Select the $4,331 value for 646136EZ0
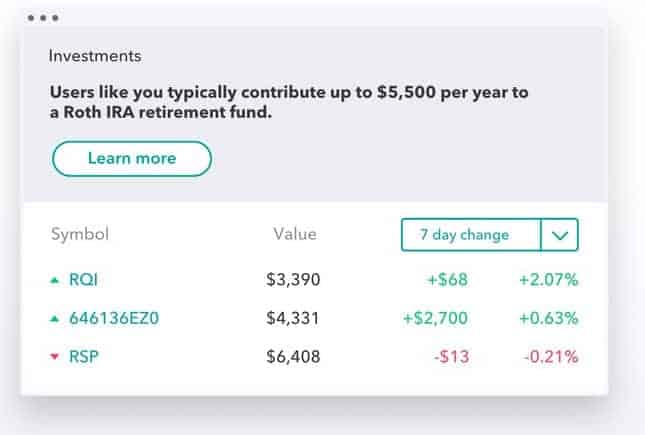The width and height of the screenshot is (645, 435). tap(292, 318)
